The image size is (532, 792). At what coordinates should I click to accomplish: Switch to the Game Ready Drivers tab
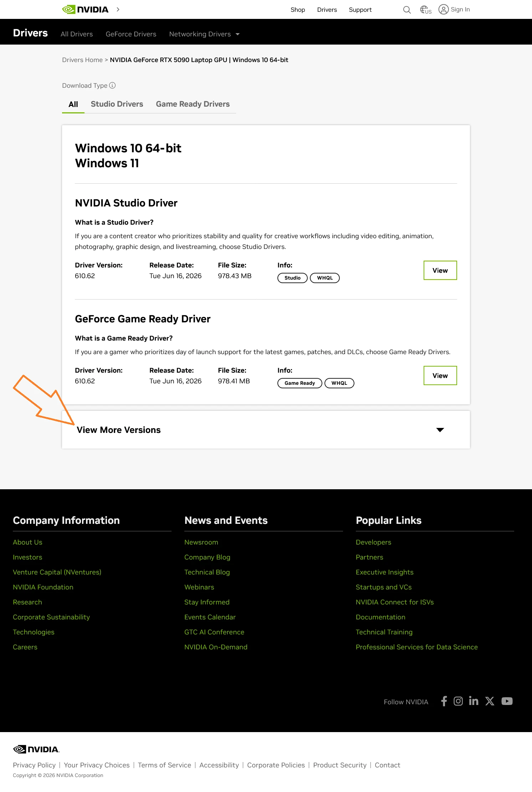[193, 104]
